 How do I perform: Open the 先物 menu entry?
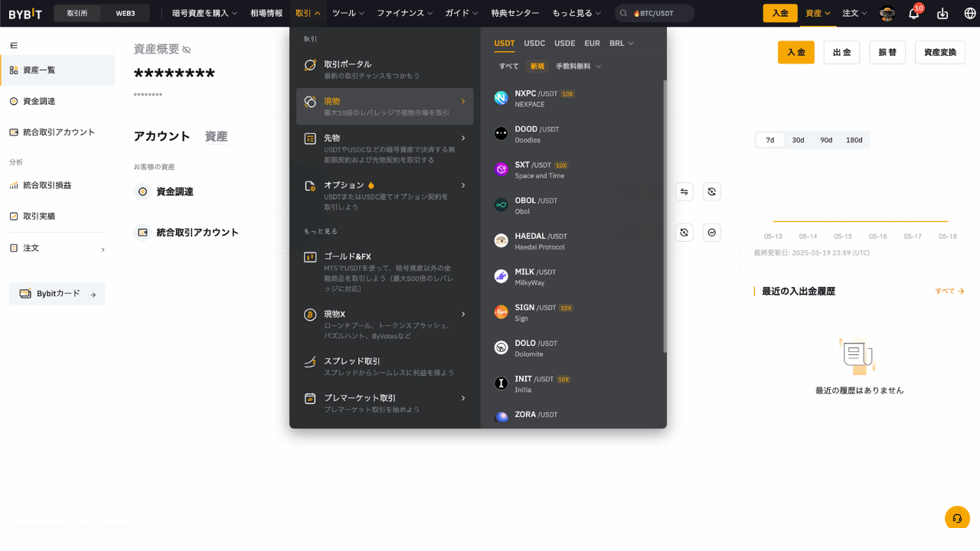point(385,148)
